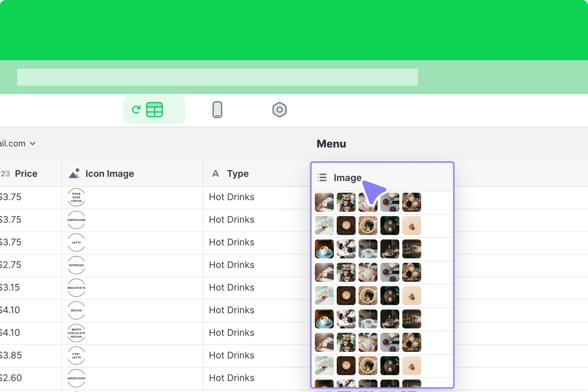The width and height of the screenshot is (588, 392).
Task: Click the Price column header
Action: pyautogui.click(x=26, y=173)
